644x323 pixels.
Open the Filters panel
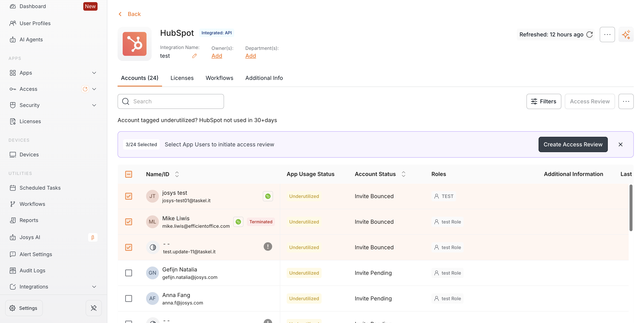click(544, 101)
